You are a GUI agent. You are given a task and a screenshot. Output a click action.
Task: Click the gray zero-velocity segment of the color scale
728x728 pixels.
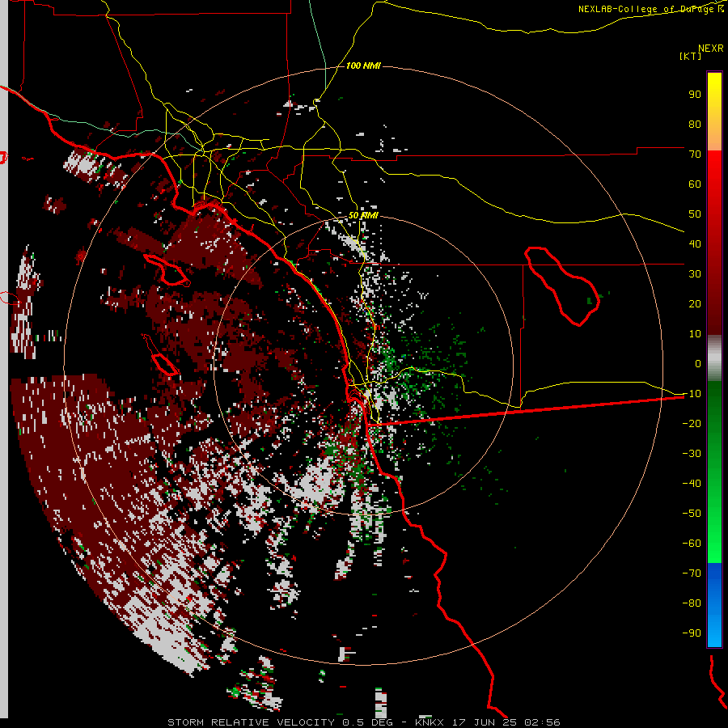pos(714,360)
